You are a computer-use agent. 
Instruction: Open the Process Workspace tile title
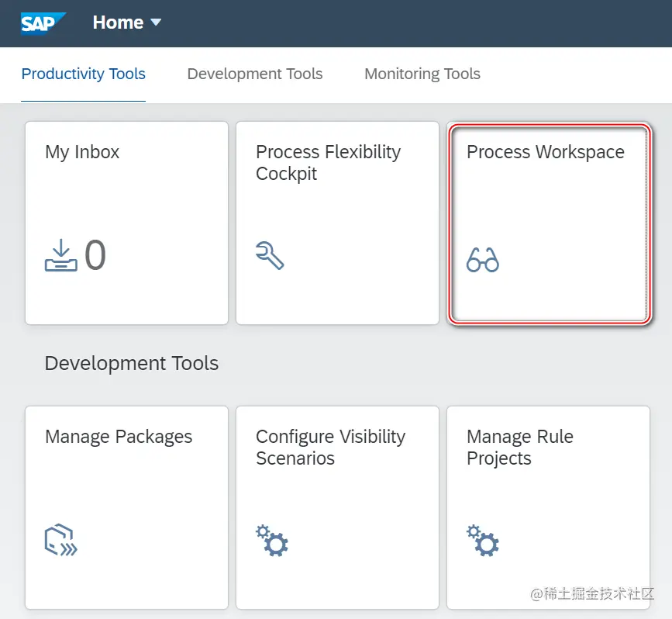545,152
